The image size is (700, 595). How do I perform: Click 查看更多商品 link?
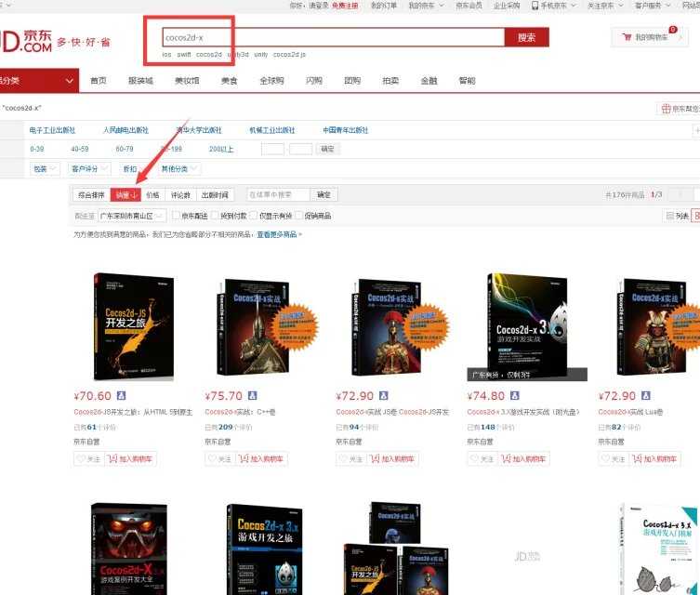[x=277, y=234]
